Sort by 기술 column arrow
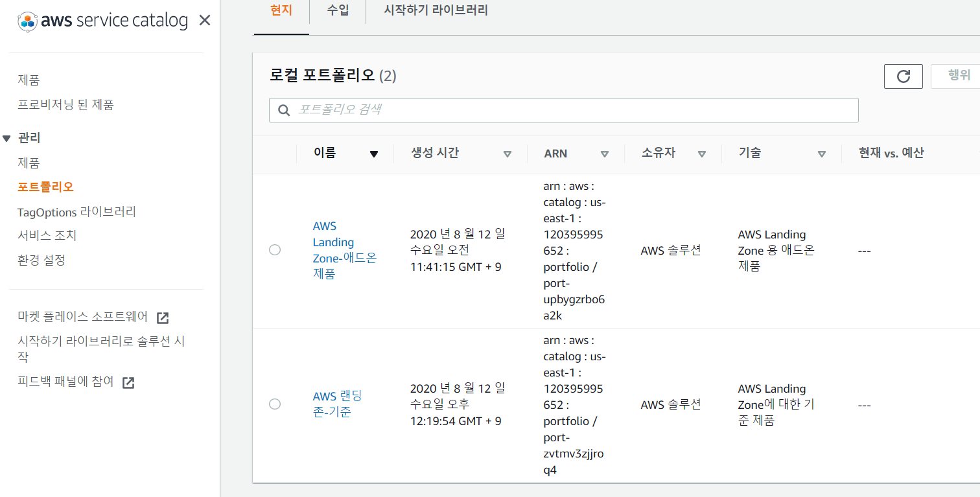Viewport: 980px width, 497px height. pos(822,154)
